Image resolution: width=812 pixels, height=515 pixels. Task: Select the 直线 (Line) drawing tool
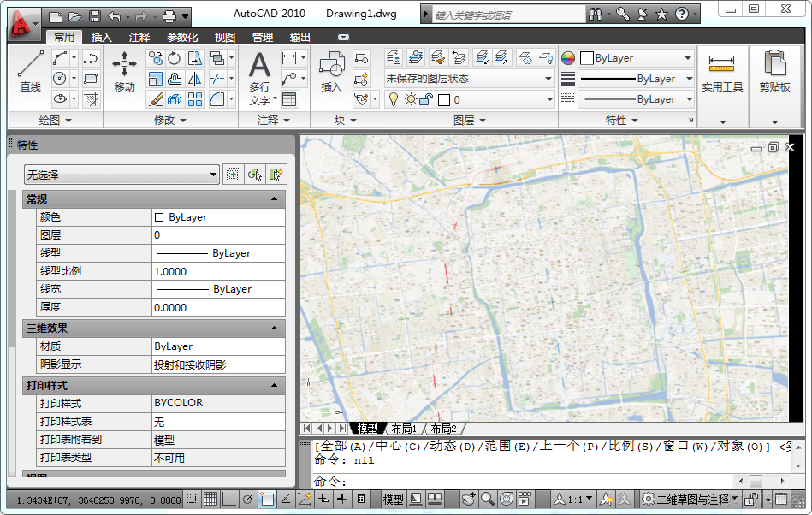31,71
